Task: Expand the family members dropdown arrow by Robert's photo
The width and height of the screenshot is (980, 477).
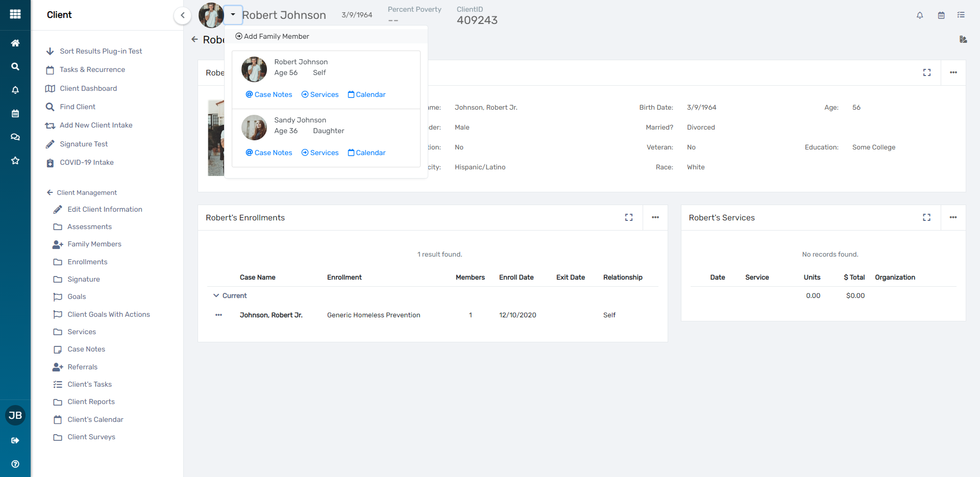Action: [x=234, y=15]
